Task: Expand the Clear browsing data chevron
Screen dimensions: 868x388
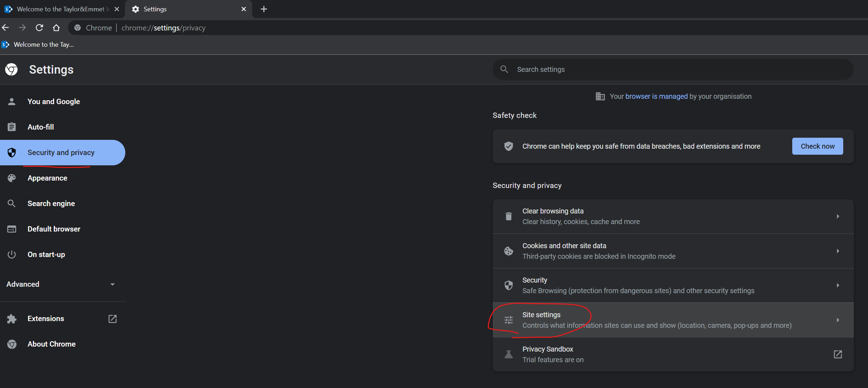Action: coord(838,216)
